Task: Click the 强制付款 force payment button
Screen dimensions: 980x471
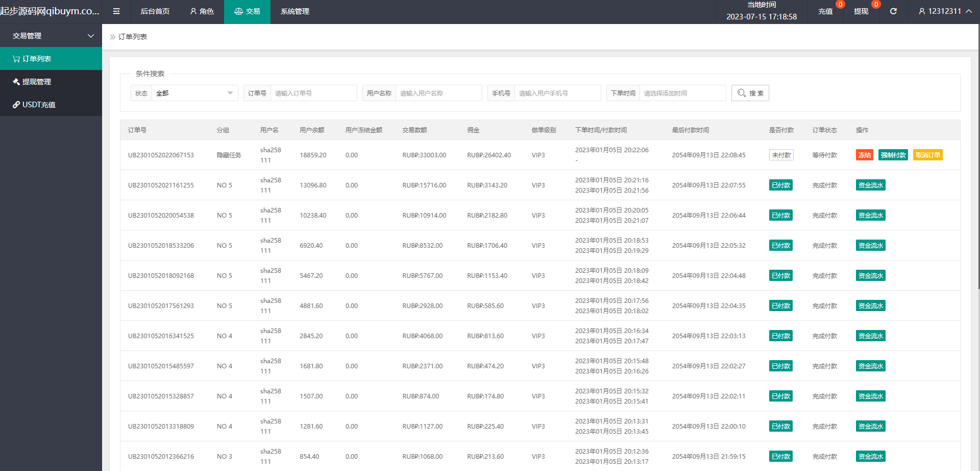Action: [893, 155]
